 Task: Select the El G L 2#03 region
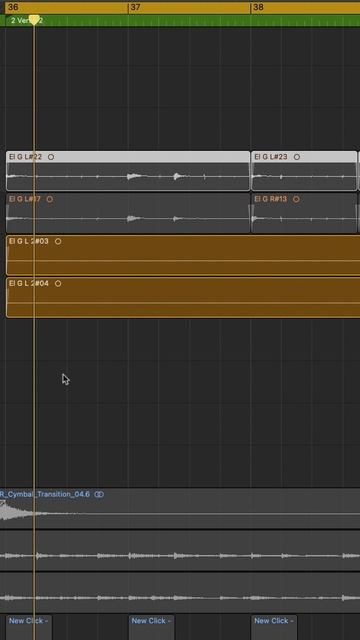183,255
